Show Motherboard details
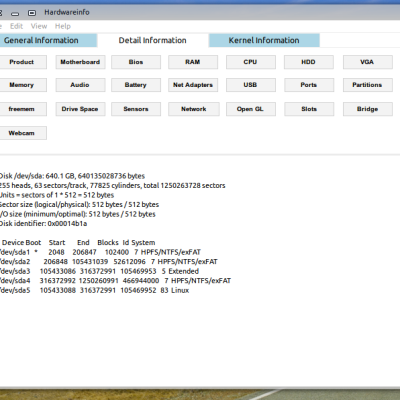Image resolution: width=400 pixels, height=400 pixels. (x=80, y=62)
